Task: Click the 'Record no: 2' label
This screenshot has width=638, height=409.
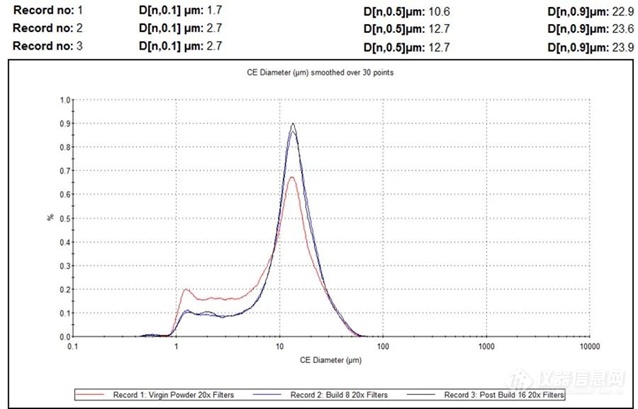Action: 46,28
